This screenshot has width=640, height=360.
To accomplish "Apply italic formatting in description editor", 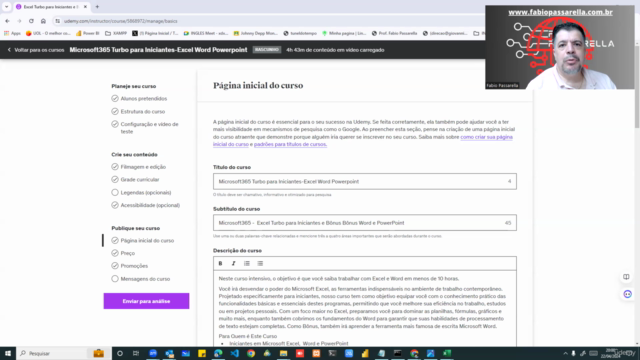I will [x=233, y=263].
